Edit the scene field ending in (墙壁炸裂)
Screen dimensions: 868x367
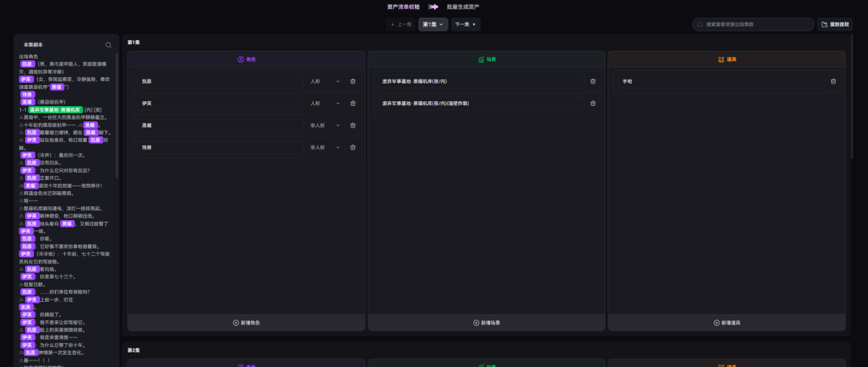[x=481, y=104]
